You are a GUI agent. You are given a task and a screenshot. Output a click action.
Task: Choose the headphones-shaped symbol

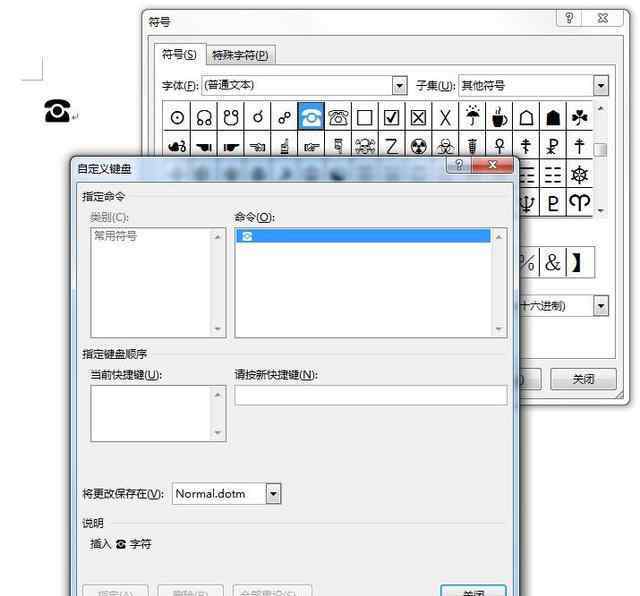click(204, 118)
